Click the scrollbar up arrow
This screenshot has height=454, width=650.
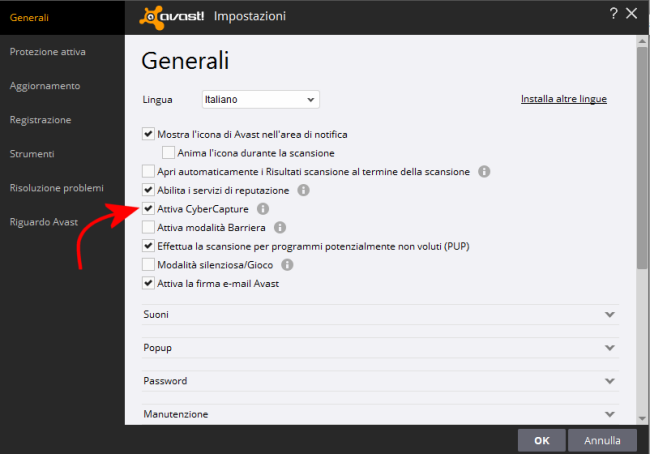tap(642, 41)
